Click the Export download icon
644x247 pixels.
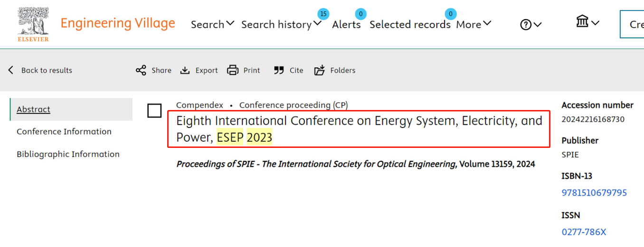tap(185, 70)
